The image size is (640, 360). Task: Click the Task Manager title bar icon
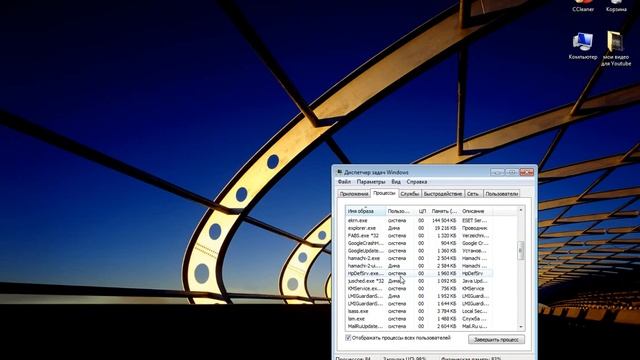click(x=339, y=172)
